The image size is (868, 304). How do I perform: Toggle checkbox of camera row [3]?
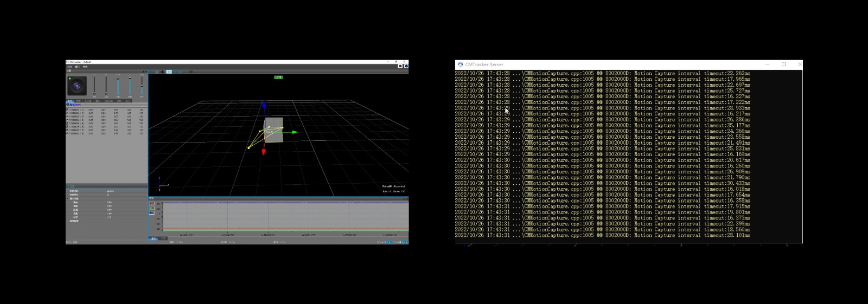pos(67,117)
